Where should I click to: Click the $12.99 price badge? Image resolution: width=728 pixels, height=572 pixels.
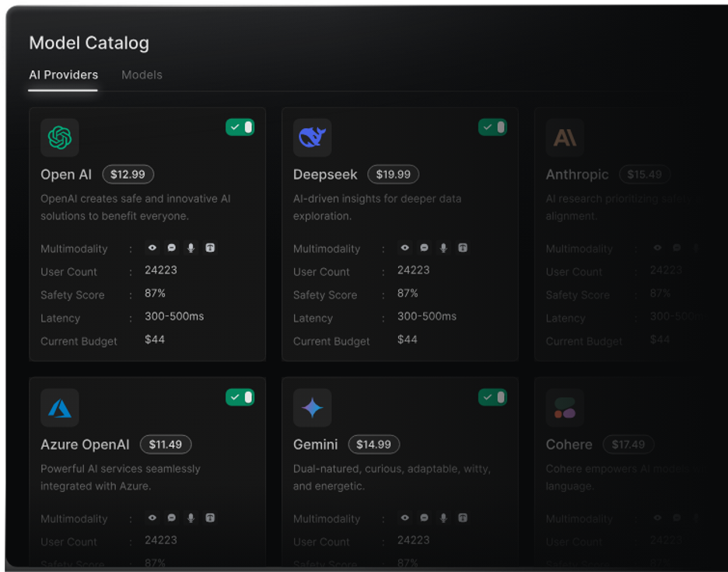128,174
